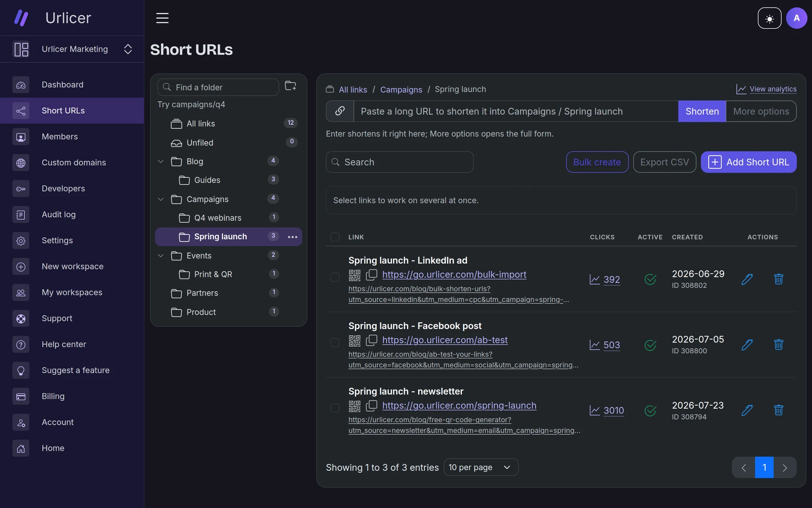Screen dimensions: 812x508
Task: Tick the select-all checkbox in table header
Action: tap(335, 237)
